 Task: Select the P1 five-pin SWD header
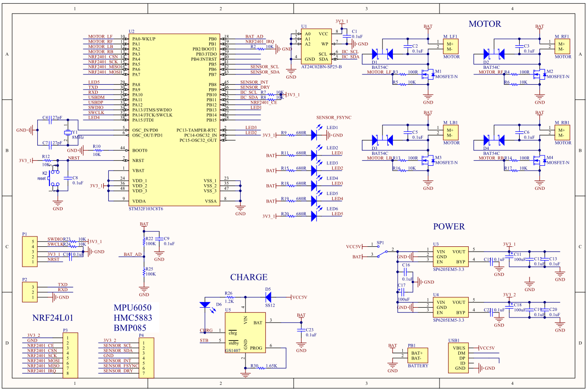(x=29, y=252)
